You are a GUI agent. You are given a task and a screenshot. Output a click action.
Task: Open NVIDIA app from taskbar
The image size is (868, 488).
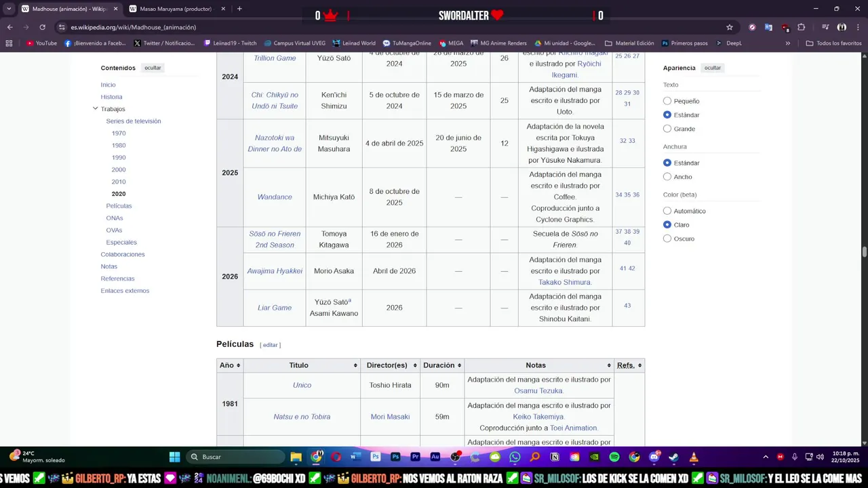pos(595,457)
